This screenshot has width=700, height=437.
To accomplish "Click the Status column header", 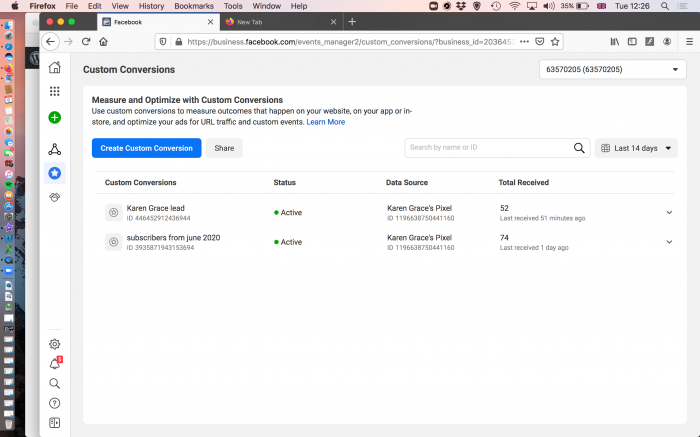I will [x=284, y=182].
